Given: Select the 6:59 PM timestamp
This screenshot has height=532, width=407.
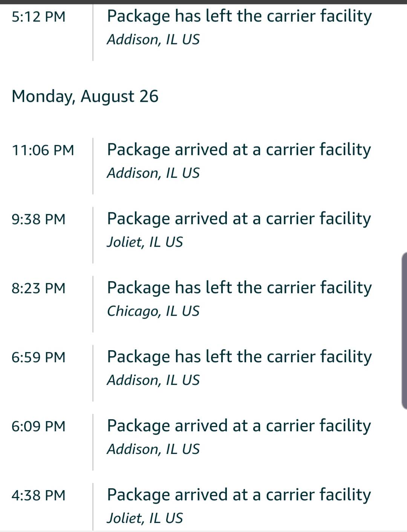Looking at the screenshot, I should point(38,357).
